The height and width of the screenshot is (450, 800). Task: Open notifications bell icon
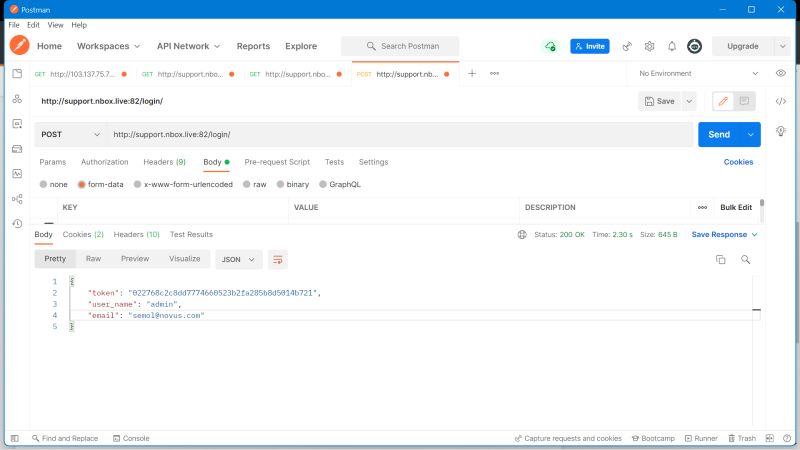(672, 46)
